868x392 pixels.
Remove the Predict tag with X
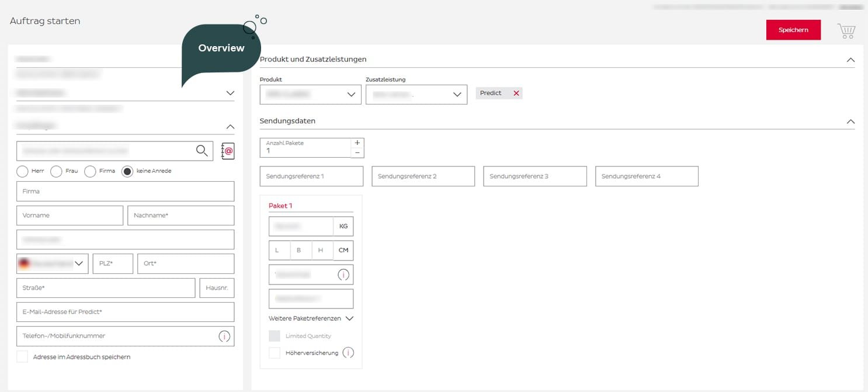(x=516, y=93)
